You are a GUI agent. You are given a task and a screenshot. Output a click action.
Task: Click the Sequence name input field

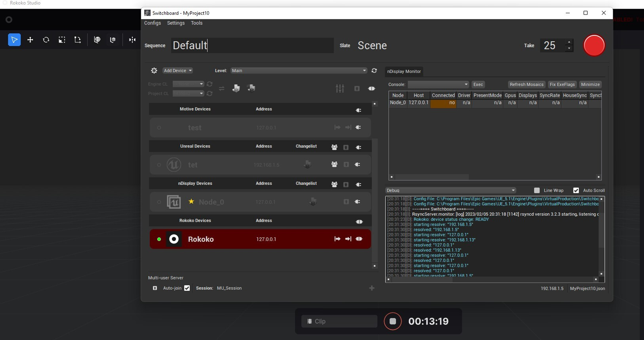[x=252, y=45]
